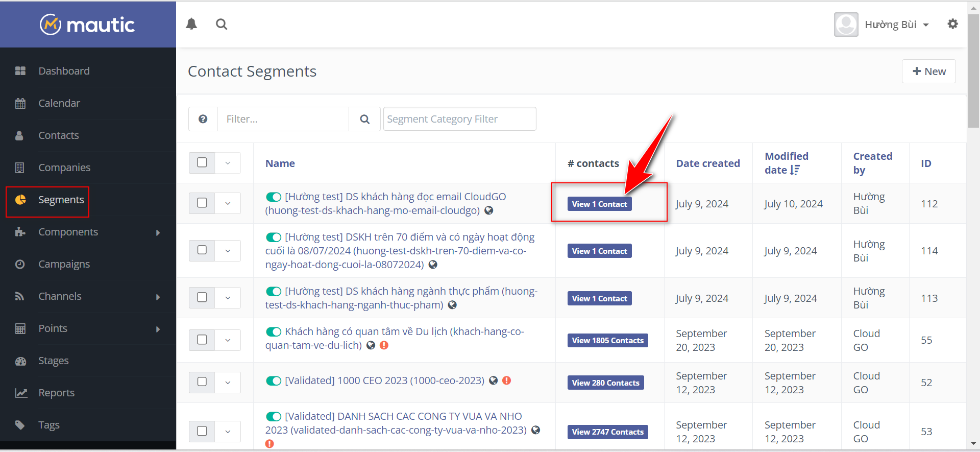The height and width of the screenshot is (452, 980).
Task: Click the New segment button
Action: (x=928, y=72)
